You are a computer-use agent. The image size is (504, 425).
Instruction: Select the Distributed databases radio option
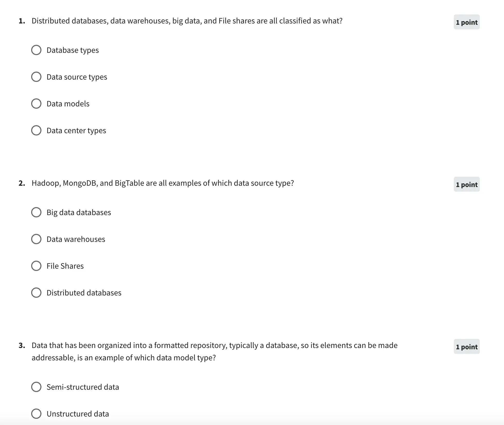[x=36, y=293]
